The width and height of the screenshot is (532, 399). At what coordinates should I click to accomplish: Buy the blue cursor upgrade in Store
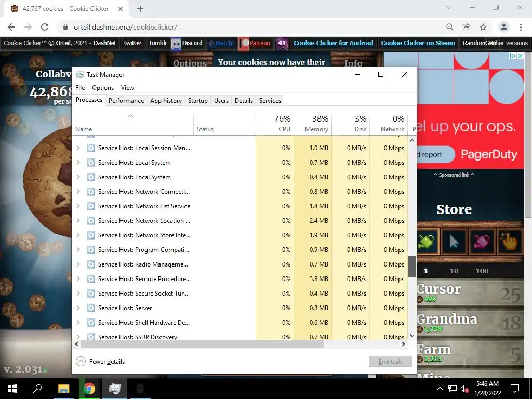coord(454,242)
